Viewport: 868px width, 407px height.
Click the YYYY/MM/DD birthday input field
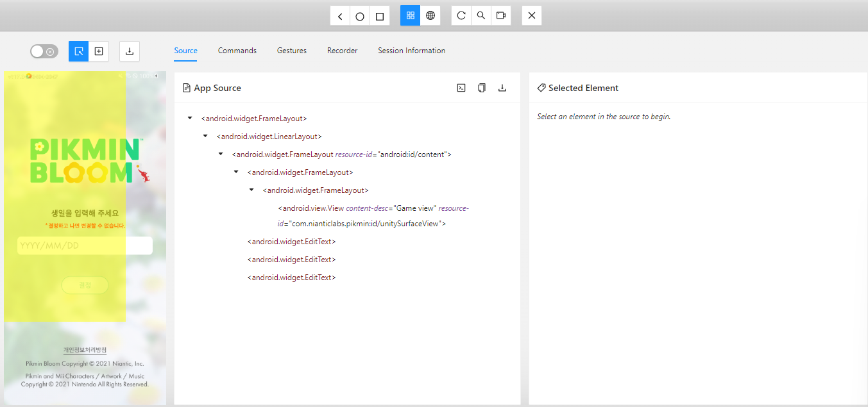[x=85, y=245]
